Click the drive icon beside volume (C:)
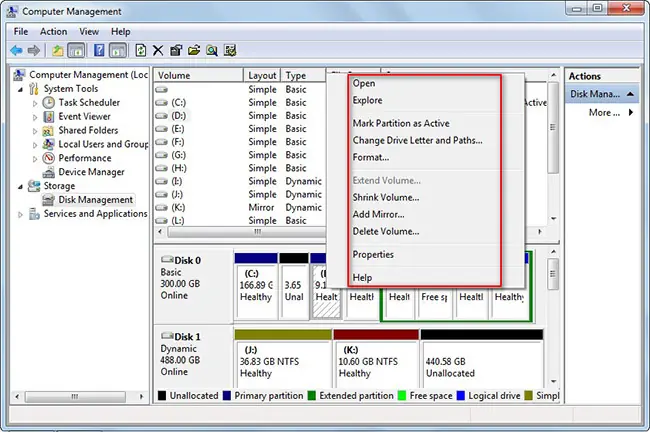 161,103
